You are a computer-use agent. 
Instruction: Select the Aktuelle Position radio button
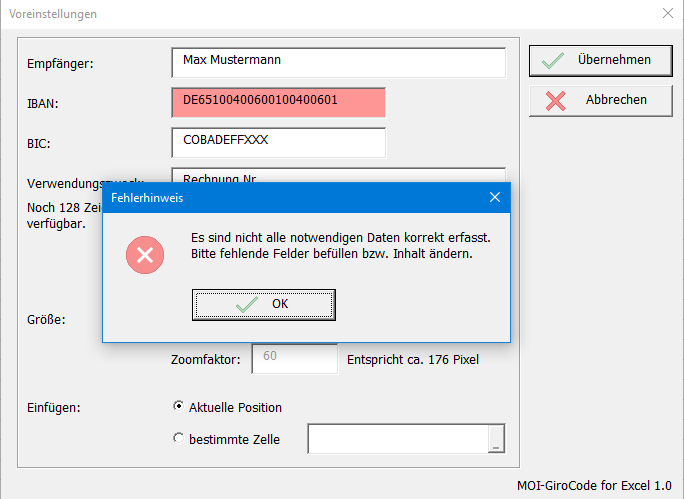[x=178, y=406]
